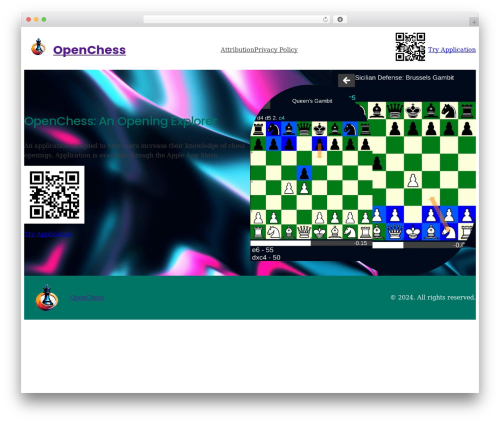The image size is (500, 423).
Task: Open the footer OpenChess link
Action: (x=87, y=297)
